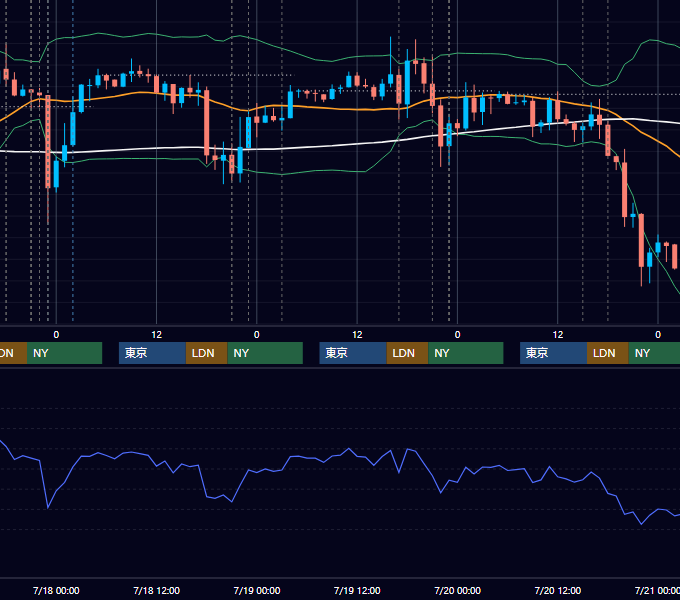Click the 7/18 12:00 date label

point(157,590)
